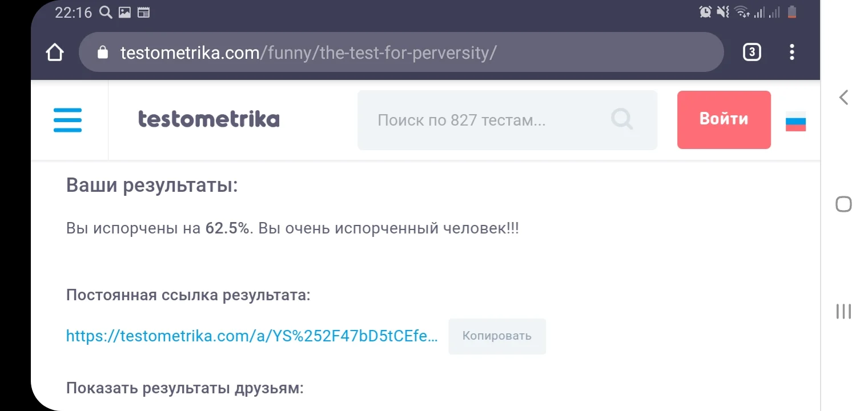Open the recent apps button
Image resolution: width=868 pixels, height=411 pixels.
843,312
